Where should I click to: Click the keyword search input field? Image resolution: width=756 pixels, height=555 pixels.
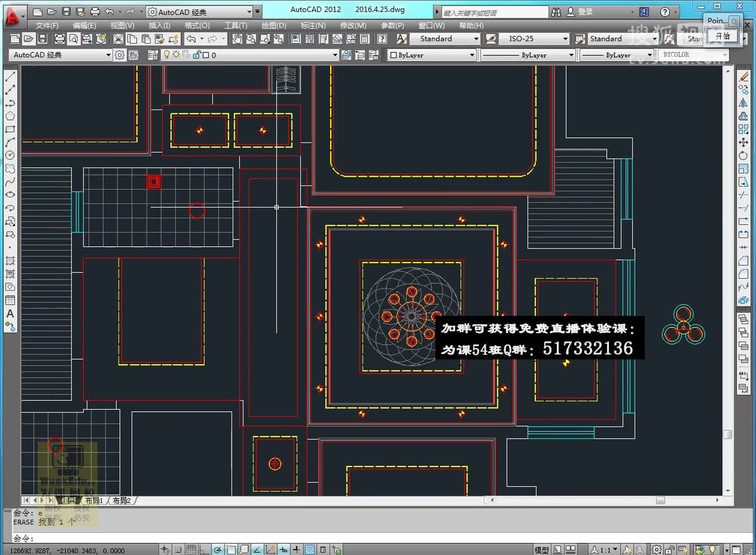[x=495, y=12]
